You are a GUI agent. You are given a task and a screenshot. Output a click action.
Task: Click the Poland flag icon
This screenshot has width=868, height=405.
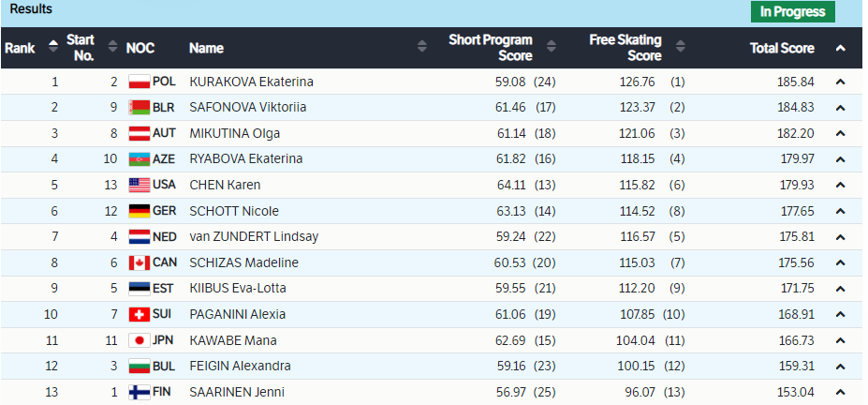pos(139,82)
